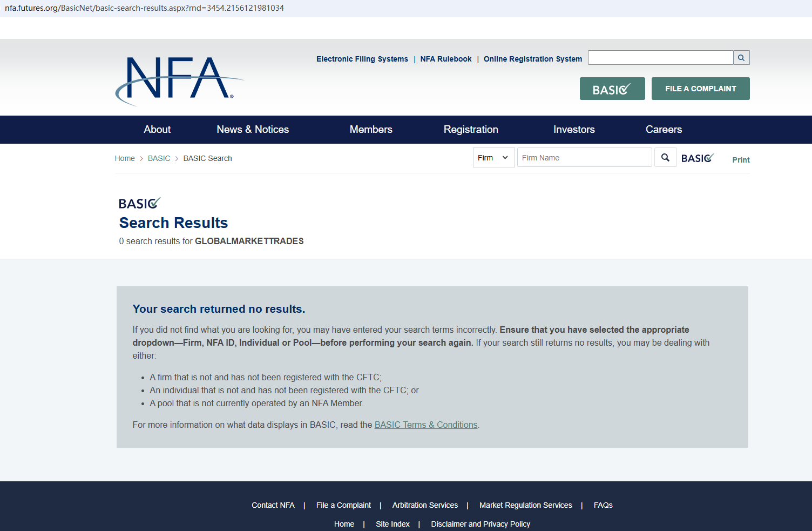Click the NFA logo in the header
The width and height of the screenshot is (812, 531).
click(x=179, y=81)
